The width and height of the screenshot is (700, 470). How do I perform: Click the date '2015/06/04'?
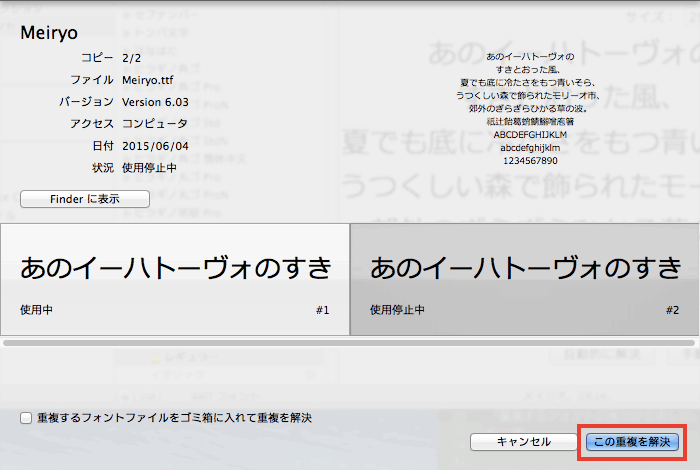[x=155, y=146]
